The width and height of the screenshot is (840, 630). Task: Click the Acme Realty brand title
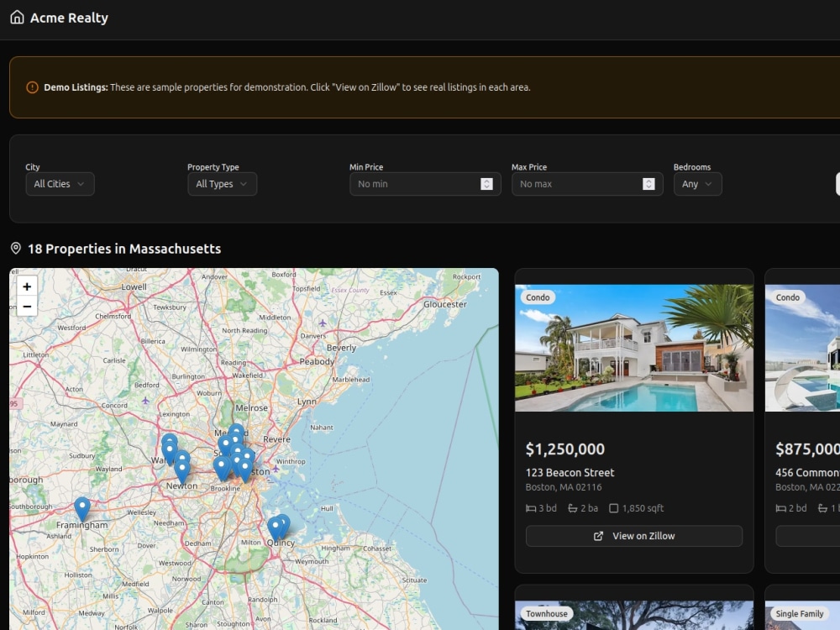click(x=69, y=18)
